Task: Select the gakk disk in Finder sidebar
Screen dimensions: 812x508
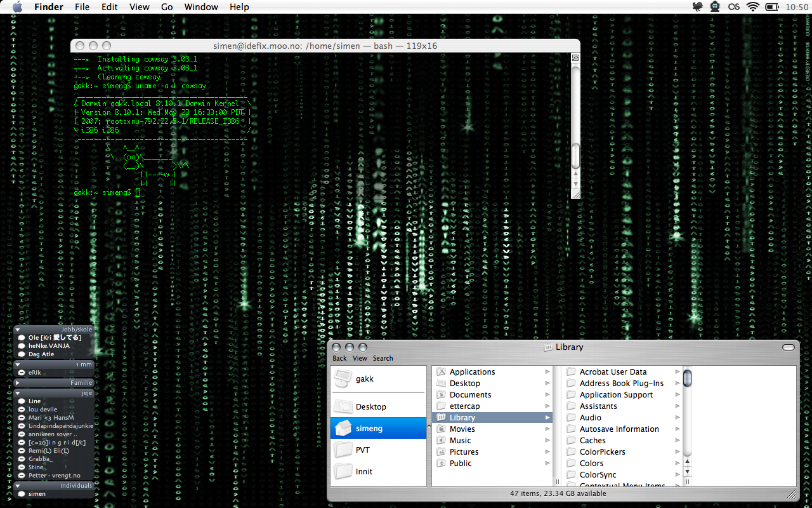Action: [x=378, y=379]
